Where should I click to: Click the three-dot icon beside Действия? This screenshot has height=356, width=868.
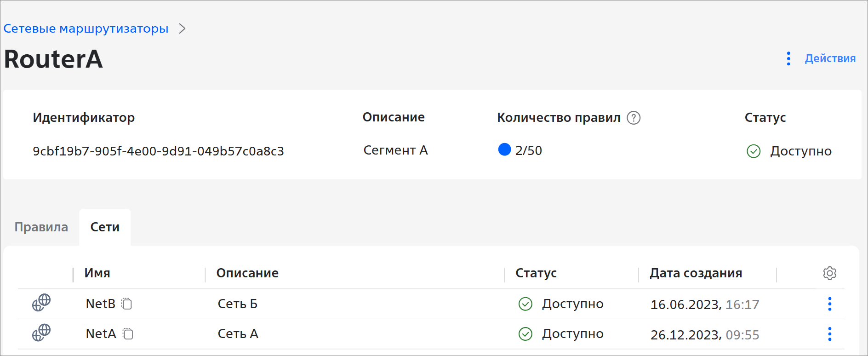pos(788,58)
